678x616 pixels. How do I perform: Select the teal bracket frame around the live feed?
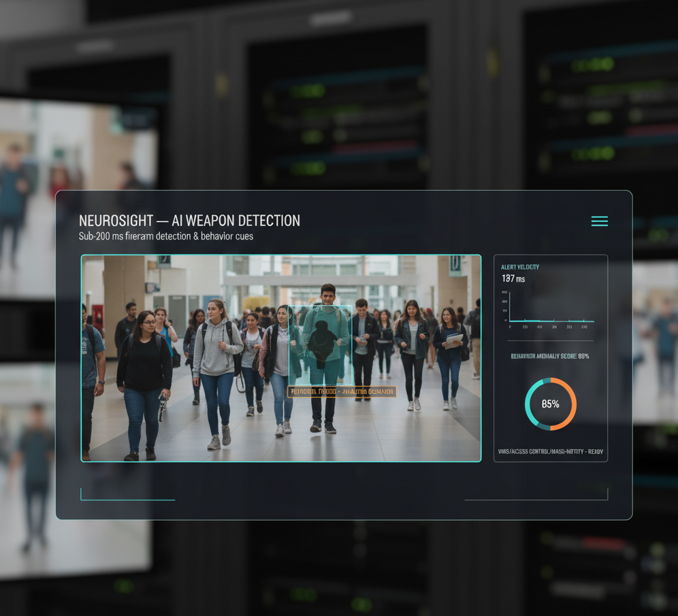point(280,257)
